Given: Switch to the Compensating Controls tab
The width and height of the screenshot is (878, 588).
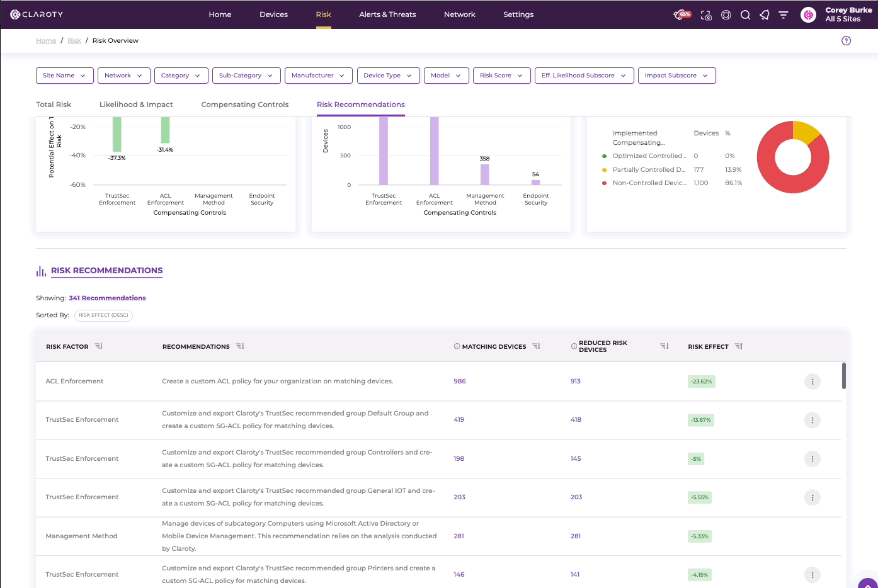Looking at the screenshot, I should coord(245,105).
